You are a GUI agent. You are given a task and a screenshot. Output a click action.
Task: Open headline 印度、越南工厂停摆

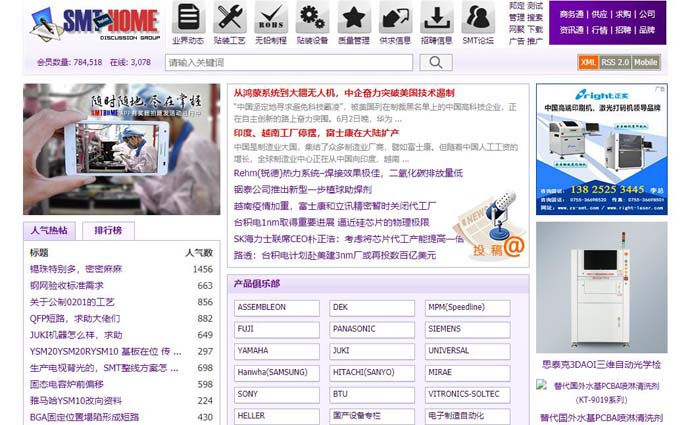coord(316,133)
